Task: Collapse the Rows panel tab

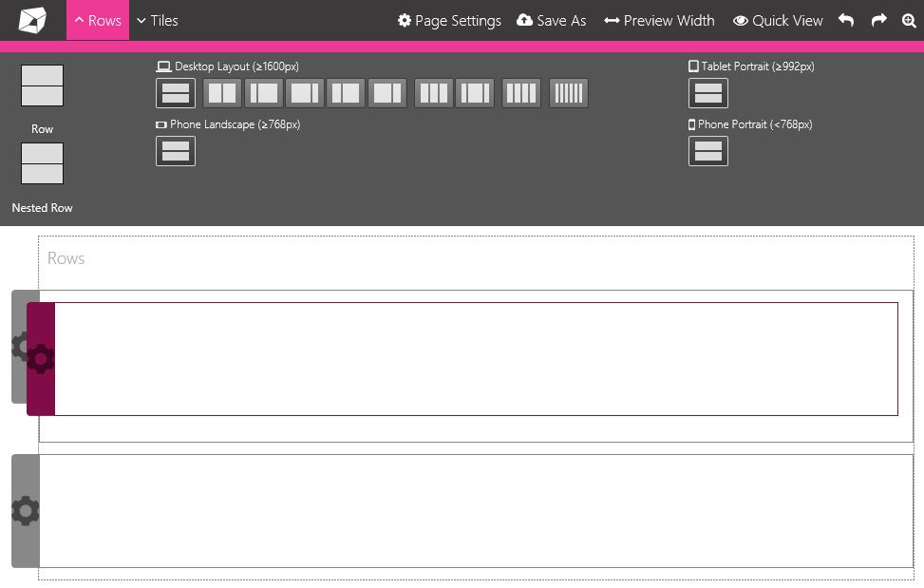Action: point(98,20)
